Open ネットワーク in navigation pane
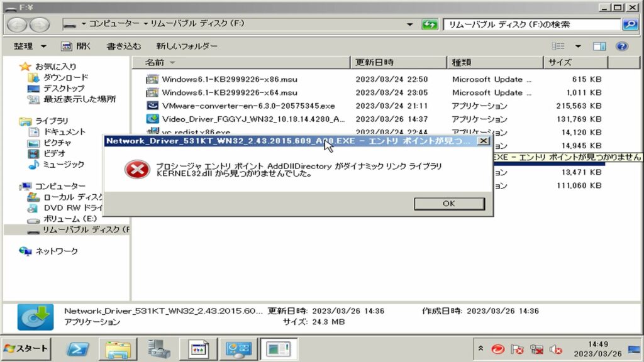644x362 pixels. coord(56,251)
